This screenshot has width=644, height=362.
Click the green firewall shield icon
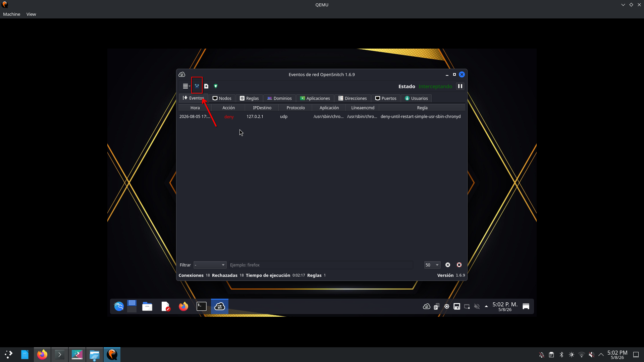click(216, 86)
